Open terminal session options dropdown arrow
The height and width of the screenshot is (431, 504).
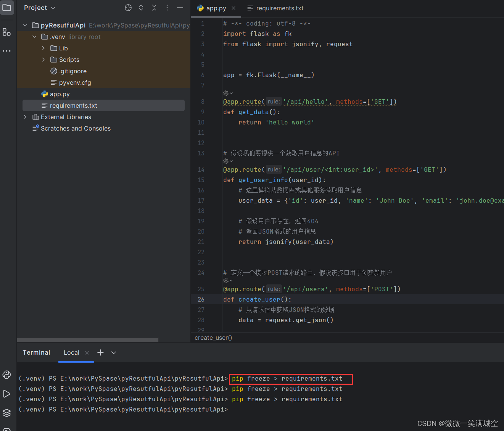point(114,353)
